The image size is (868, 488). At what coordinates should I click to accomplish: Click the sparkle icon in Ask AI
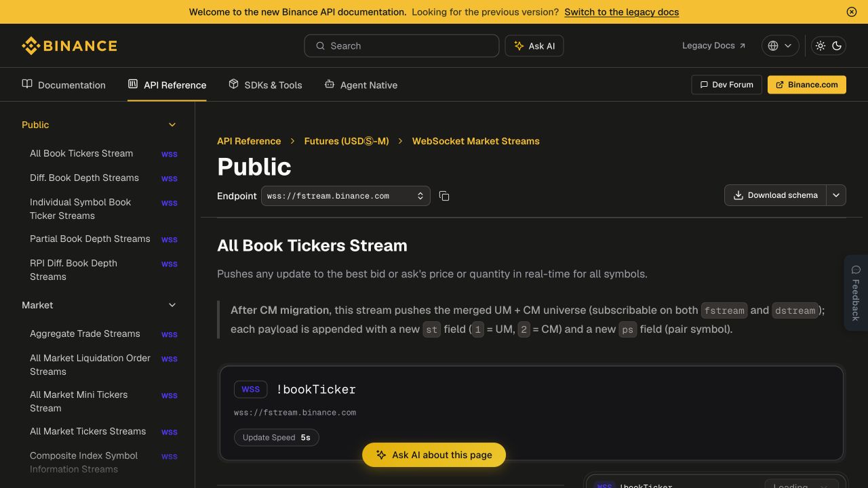click(x=519, y=46)
